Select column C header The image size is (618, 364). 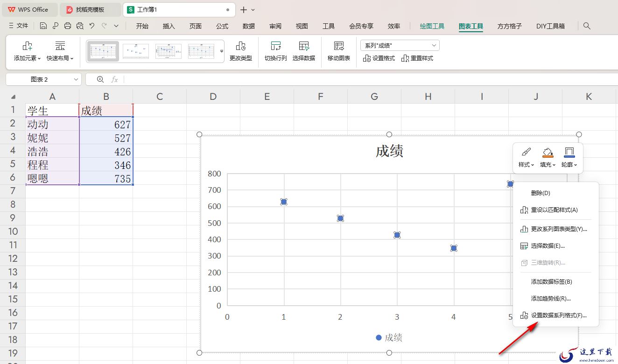coord(160,97)
